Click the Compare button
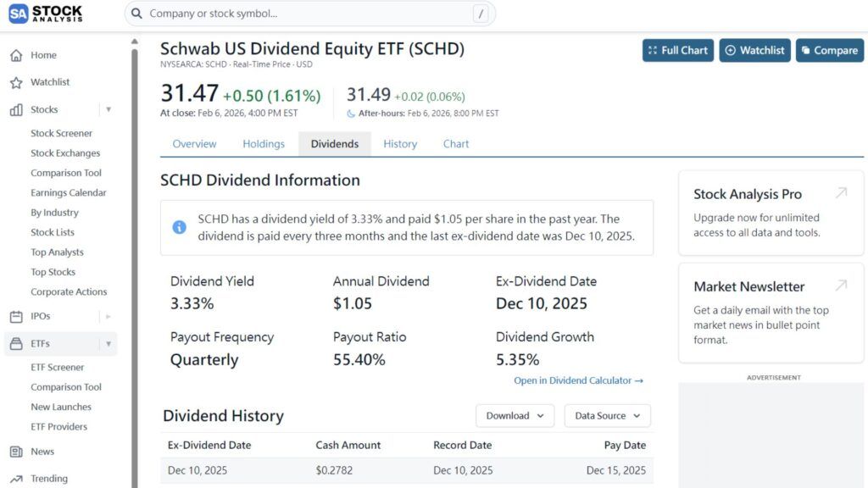Image resolution: width=868 pixels, height=488 pixels. click(829, 50)
